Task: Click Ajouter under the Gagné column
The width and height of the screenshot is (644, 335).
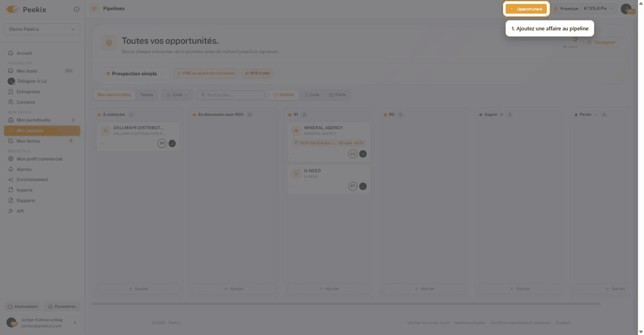Action: (519, 289)
